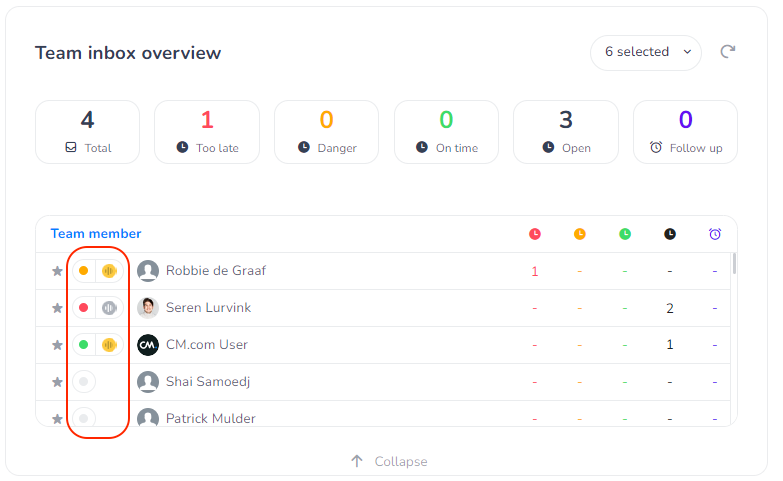Sort by the Team member column header
Screen dimensions: 783x481
[96, 234]
